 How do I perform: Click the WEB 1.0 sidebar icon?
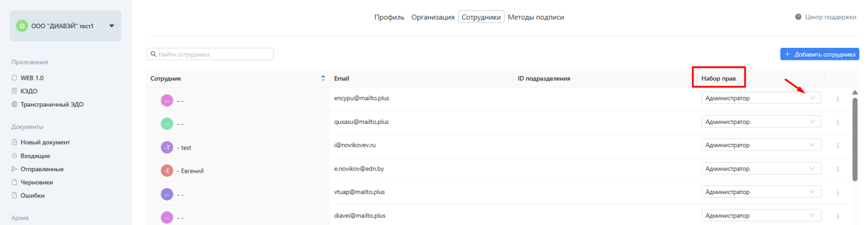click(15, 78)
